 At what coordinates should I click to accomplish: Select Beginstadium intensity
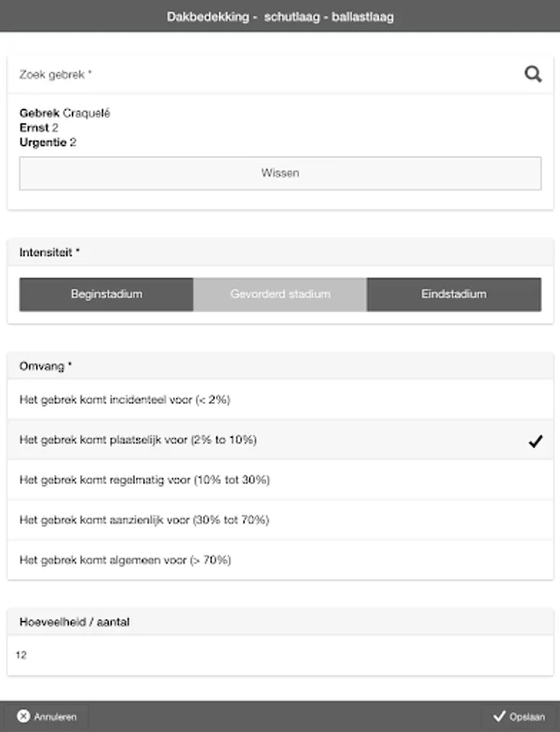pyautogui.click(x=106, y=294)
